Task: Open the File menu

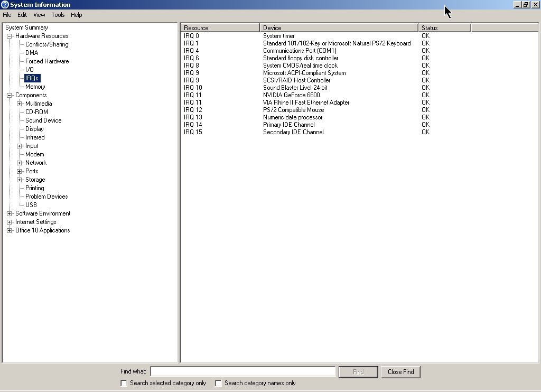Action: click(7, 15)
